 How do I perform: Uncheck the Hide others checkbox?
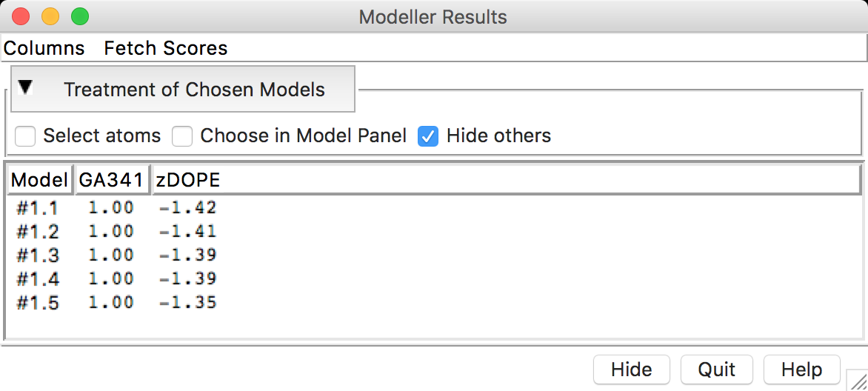428,136
